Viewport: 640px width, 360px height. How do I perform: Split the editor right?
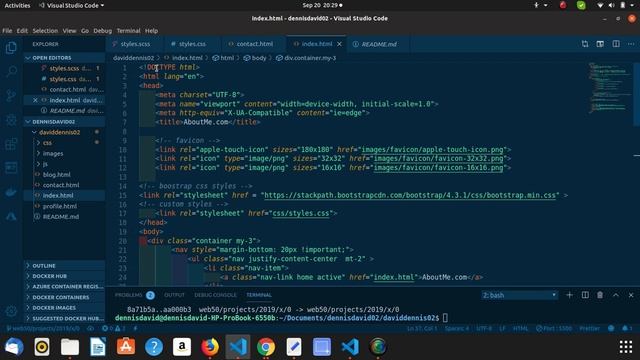[616, 44]
